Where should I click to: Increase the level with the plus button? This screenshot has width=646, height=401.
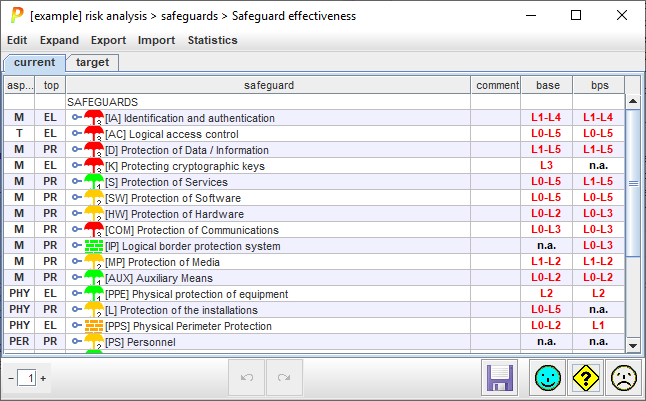pos(43,378)
